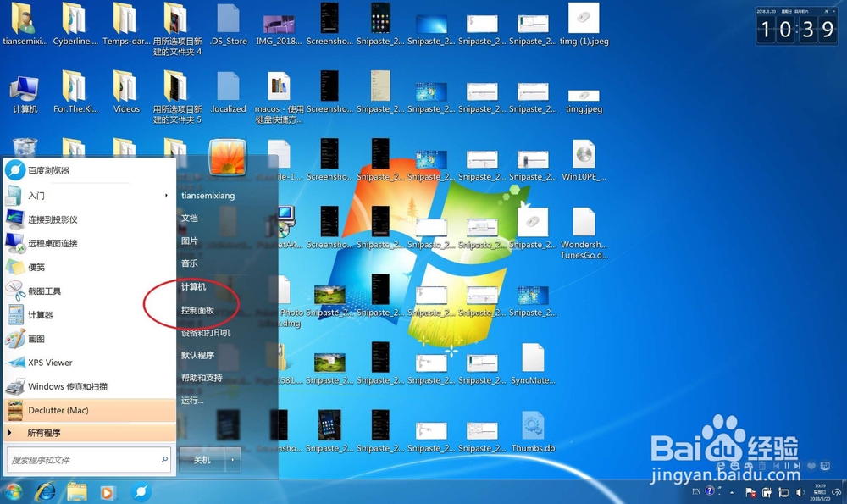Click the volume speaker icon
847x504 pixels.
(x=800, y=492)
